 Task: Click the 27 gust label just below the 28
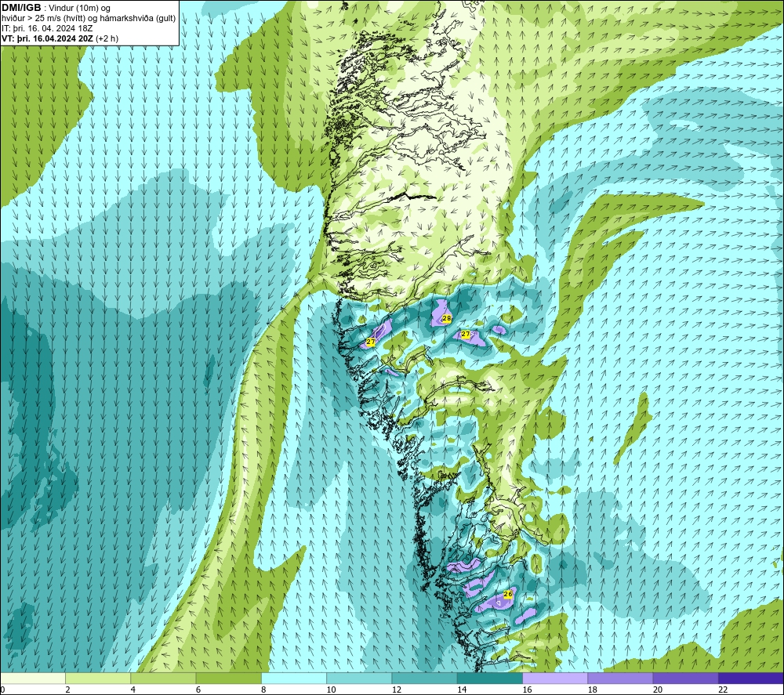(x=466, y=335)
